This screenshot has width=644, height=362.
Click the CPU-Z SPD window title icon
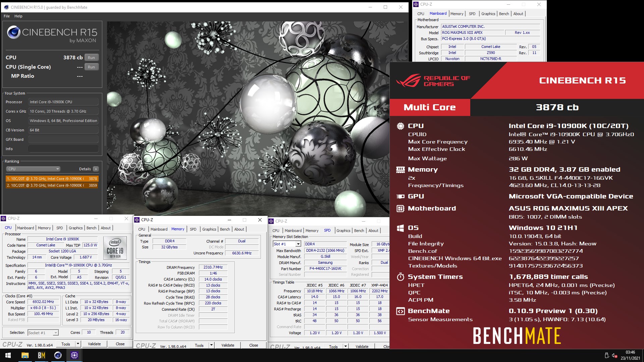pyautogui.click(x=271, y=221)
